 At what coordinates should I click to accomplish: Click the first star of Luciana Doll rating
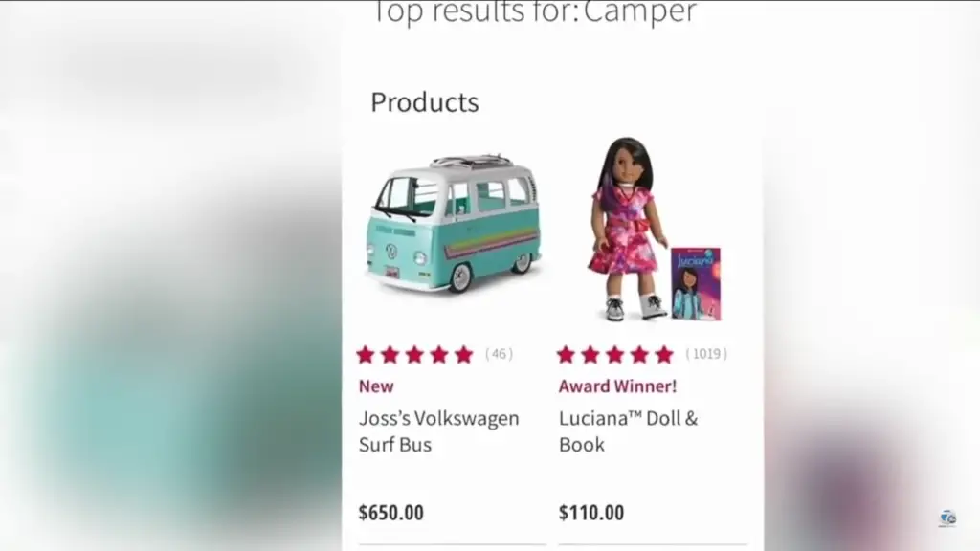point(567,355)
